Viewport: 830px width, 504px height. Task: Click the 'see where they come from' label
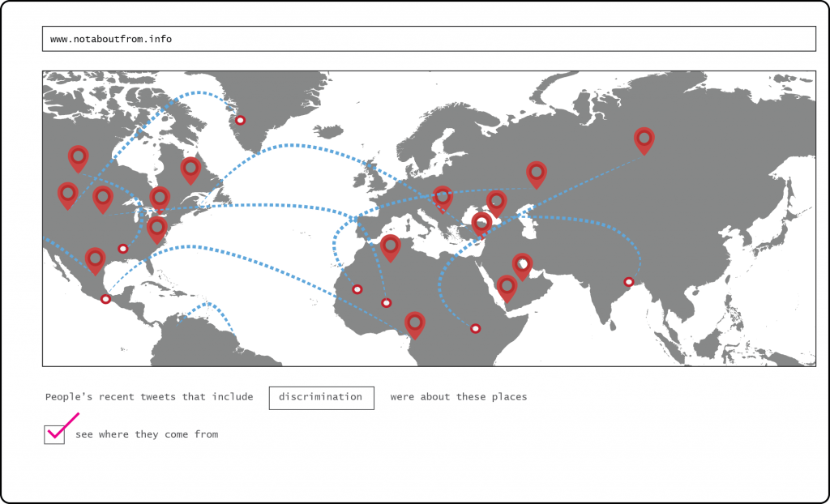click(147, 434)
